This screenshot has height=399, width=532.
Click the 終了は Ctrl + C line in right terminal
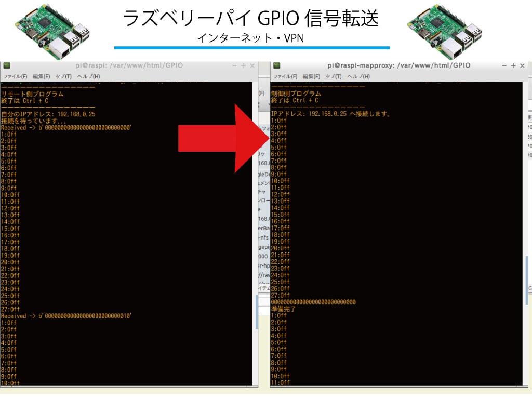(x=295, y=100)
